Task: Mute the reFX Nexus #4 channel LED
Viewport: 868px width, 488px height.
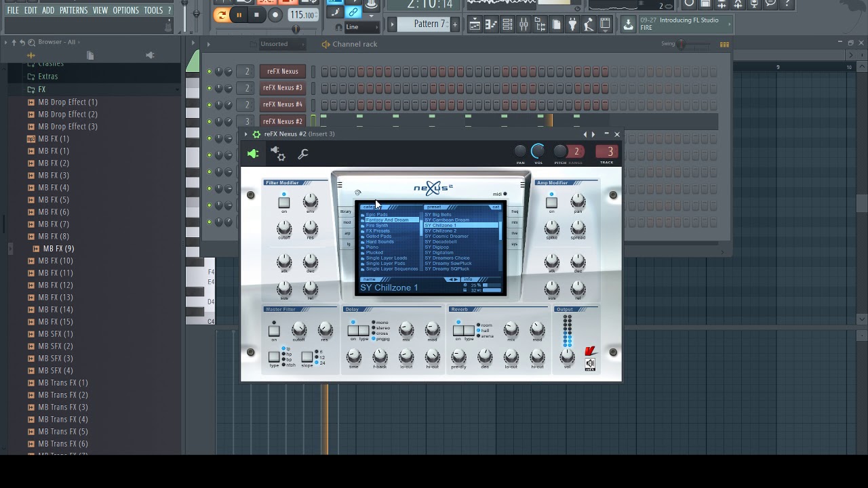Action: (209, 104)
